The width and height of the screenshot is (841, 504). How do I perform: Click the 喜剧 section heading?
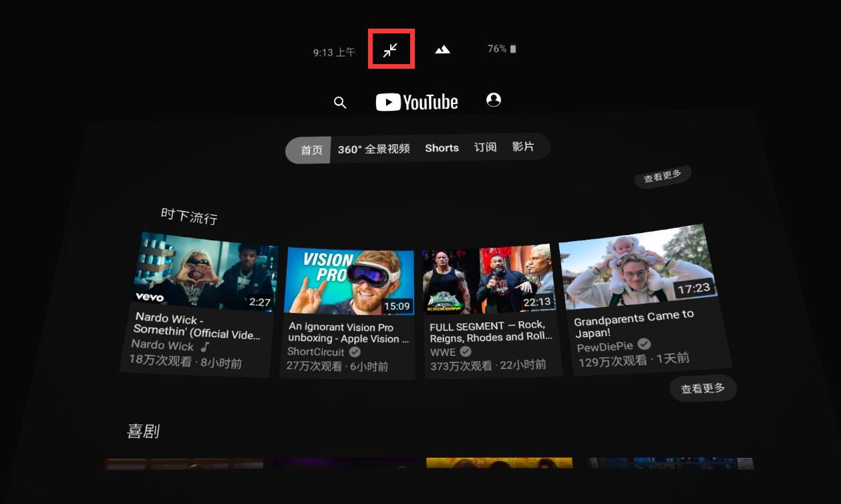pyautogui.click(x=143, y=431)
